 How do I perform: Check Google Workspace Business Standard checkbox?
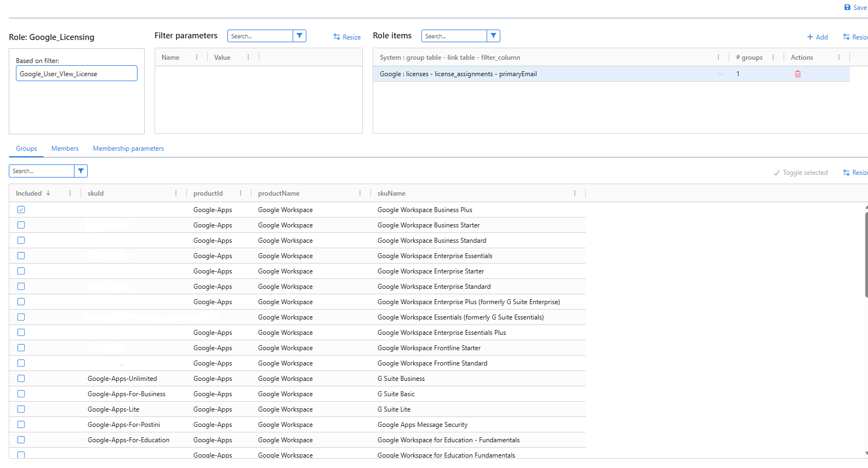point(21,241)
